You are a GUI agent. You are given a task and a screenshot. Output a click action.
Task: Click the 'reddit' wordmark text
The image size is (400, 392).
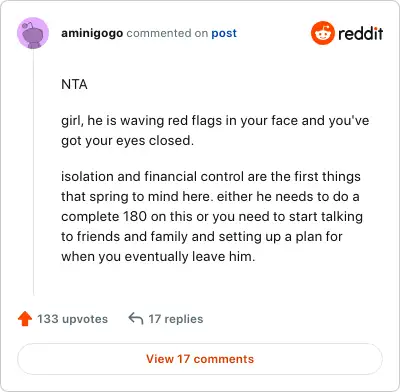coord(361,33)
